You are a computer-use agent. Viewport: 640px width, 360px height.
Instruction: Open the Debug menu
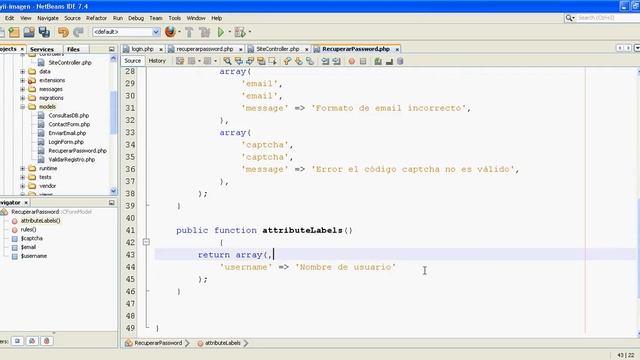[136, 18]
